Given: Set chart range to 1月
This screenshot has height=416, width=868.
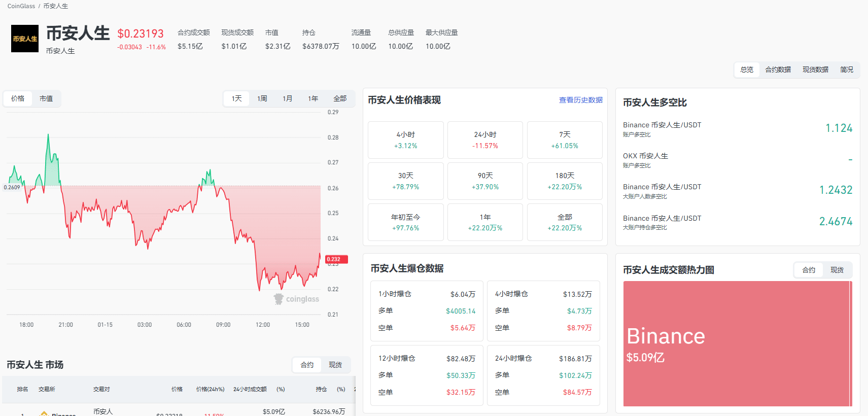Looking at the screenshot, I should pyautogui.click(x=288, y=98).
